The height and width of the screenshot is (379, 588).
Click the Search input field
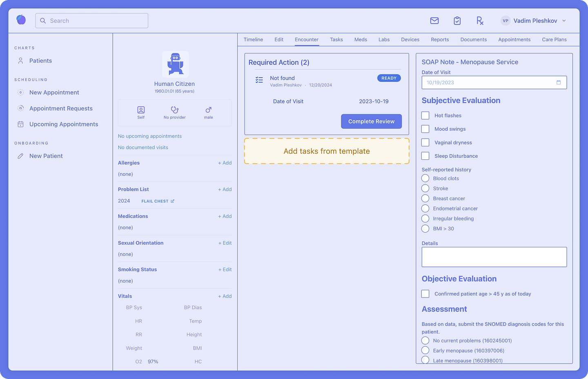point(92,21)
